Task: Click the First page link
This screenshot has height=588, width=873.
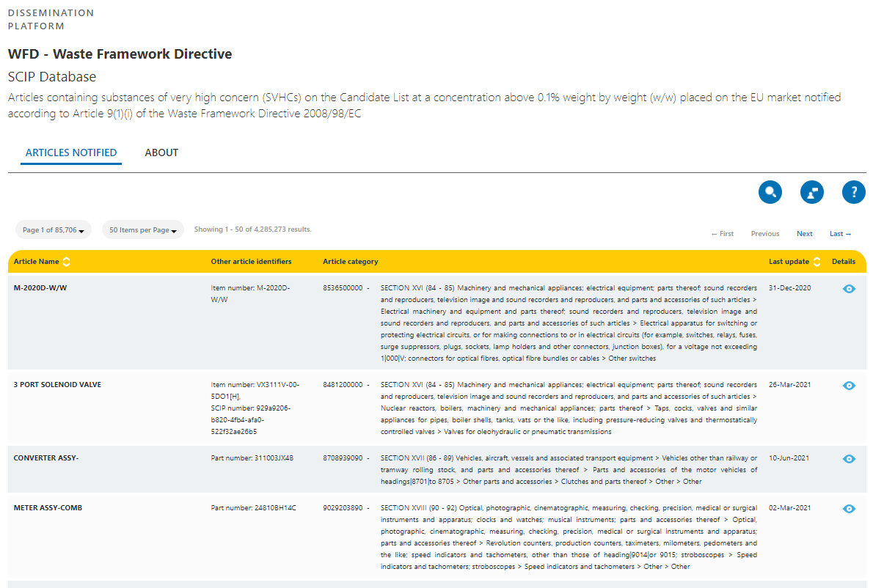Action: point(722,234)
